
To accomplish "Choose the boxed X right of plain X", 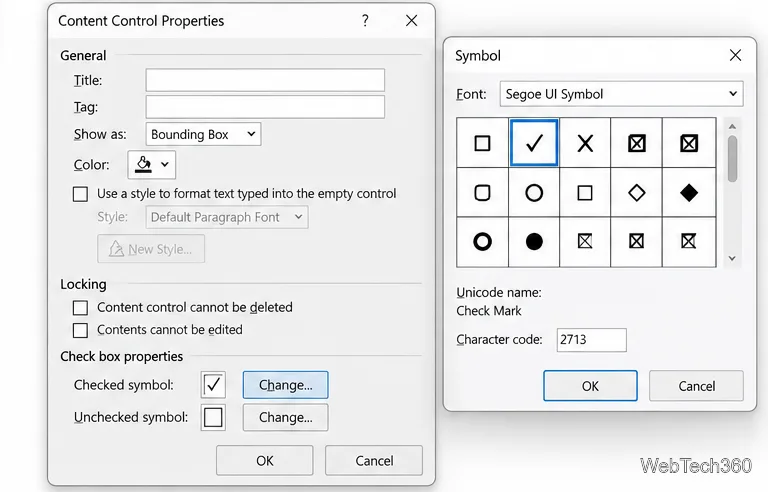I will (636, 143).
